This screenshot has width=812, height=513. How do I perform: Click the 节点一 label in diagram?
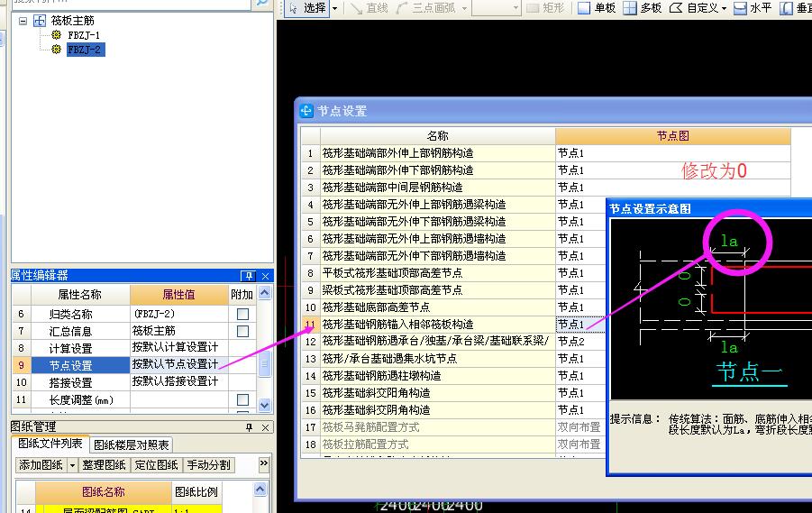point(749,372)
